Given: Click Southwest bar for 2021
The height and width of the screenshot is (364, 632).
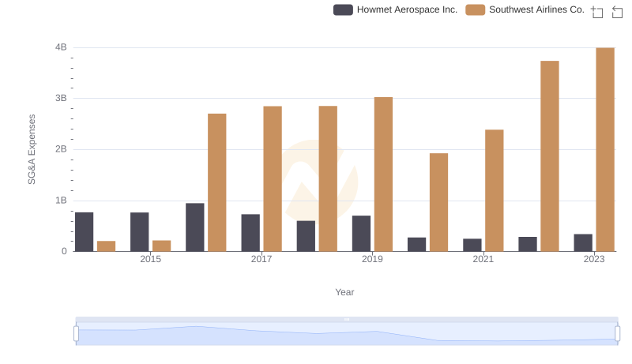Looking at the screenshot, I should pos(495,190).
